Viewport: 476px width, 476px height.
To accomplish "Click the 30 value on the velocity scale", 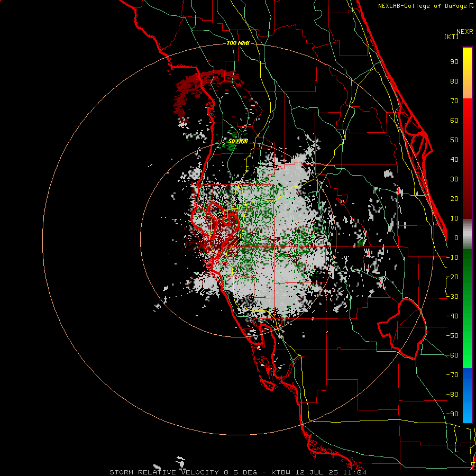I will coord(454,179).
